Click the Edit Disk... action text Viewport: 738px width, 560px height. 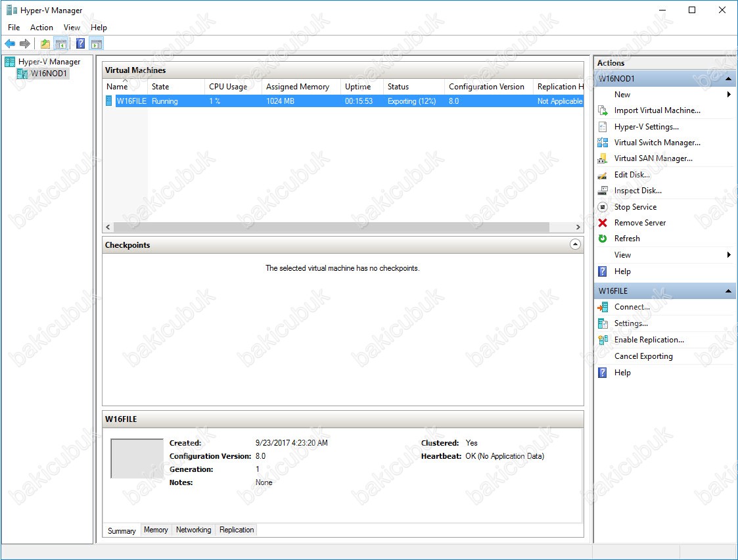tap(632, 175)
